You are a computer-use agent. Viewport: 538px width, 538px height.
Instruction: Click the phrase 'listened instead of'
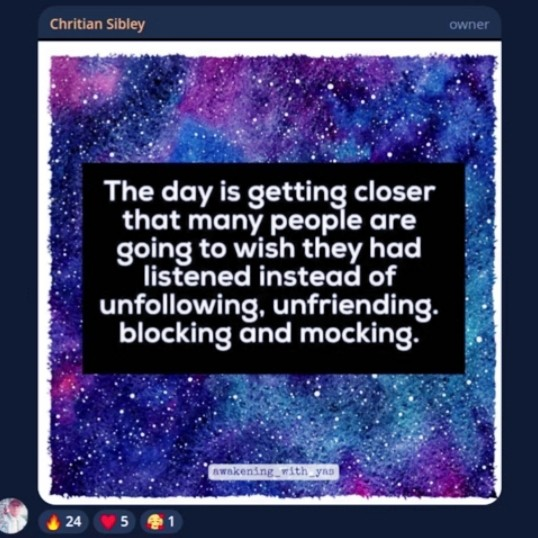(270, 277)
